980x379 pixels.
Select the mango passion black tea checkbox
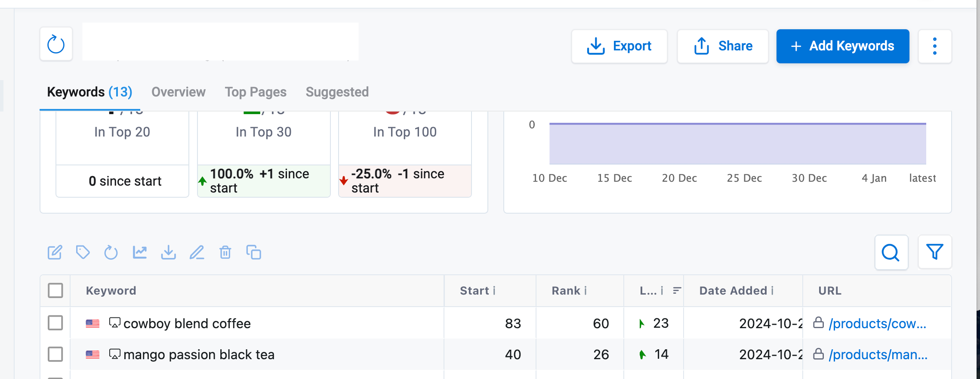point(55,354)
